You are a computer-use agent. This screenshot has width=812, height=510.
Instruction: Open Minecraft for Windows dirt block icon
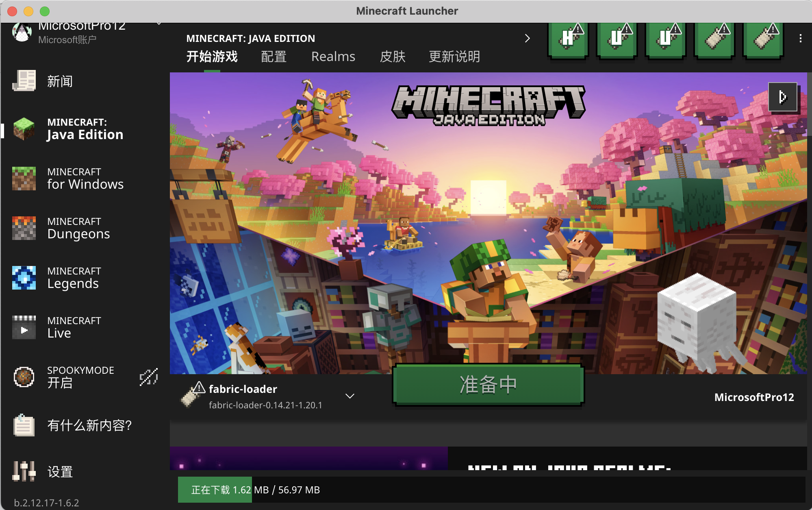click(24, 178)
